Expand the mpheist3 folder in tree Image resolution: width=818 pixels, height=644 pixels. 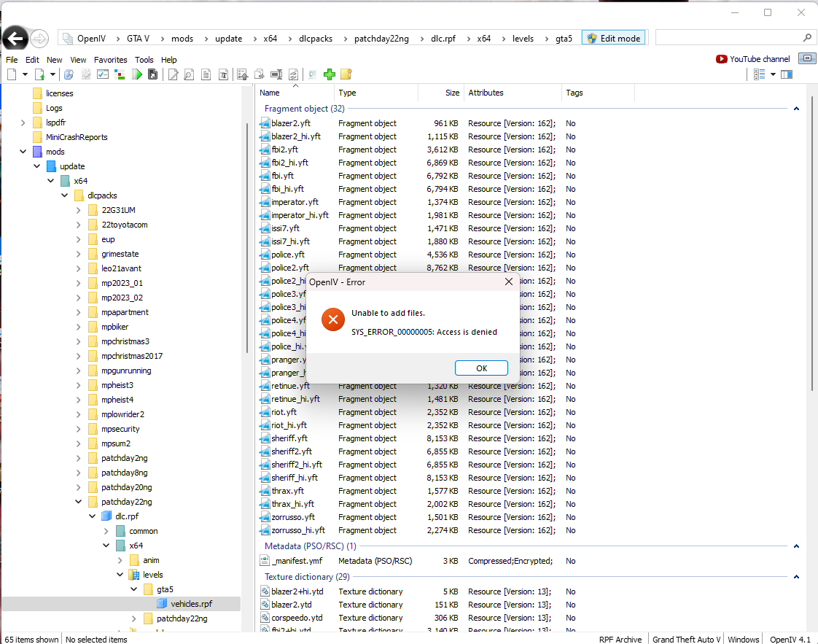tap(79, 385)
